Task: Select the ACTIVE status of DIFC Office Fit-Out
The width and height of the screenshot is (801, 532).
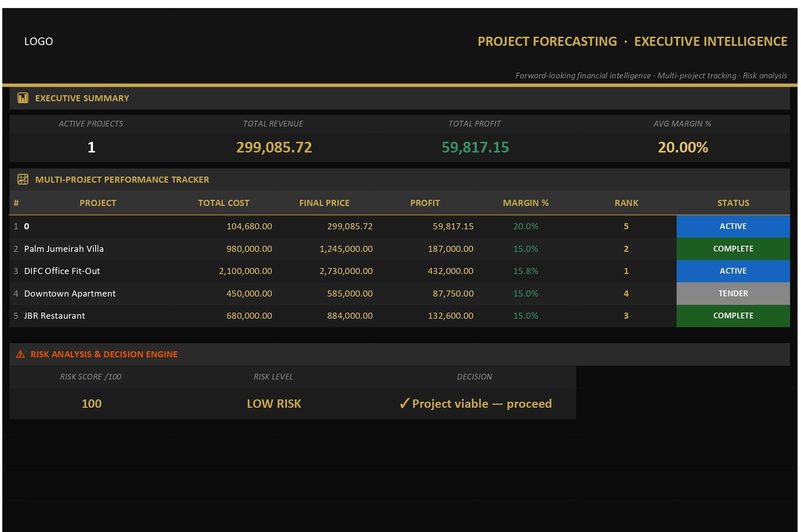Action: tap(733, 271)
